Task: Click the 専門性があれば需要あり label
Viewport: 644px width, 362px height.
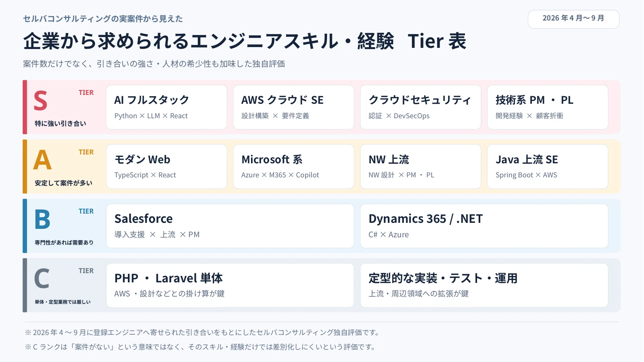Action: point(64,243)
